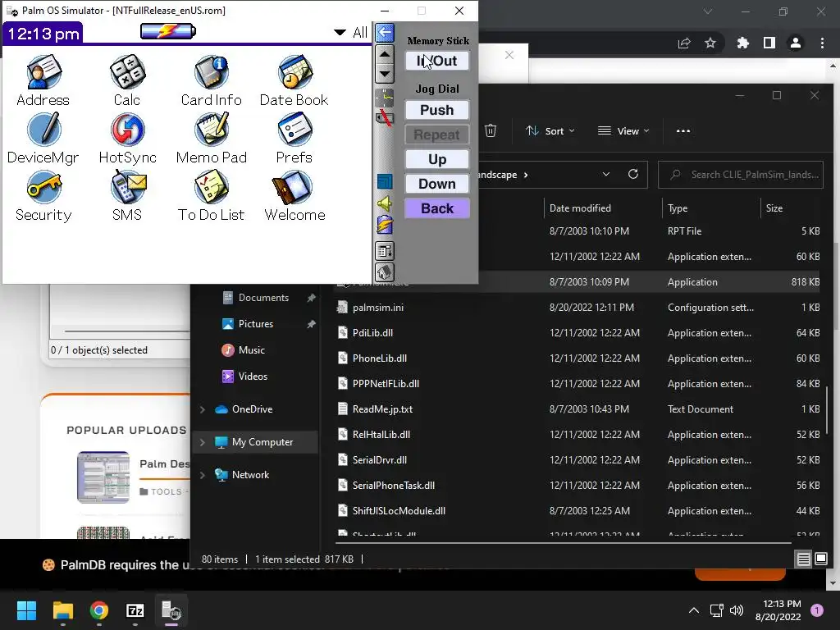Screen dimensions: 840x630
Task: Open the All category dropdown in Palm
Action: click(351, 33)
